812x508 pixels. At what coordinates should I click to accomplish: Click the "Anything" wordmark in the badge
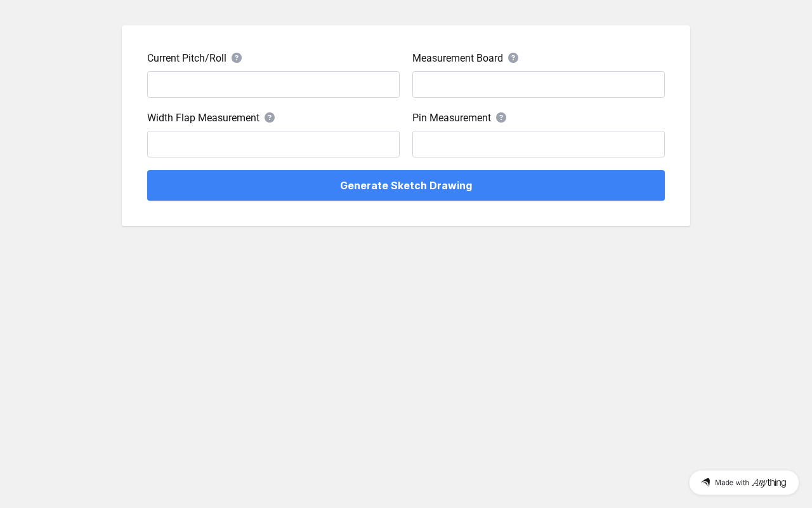click(x=769, y=483)
